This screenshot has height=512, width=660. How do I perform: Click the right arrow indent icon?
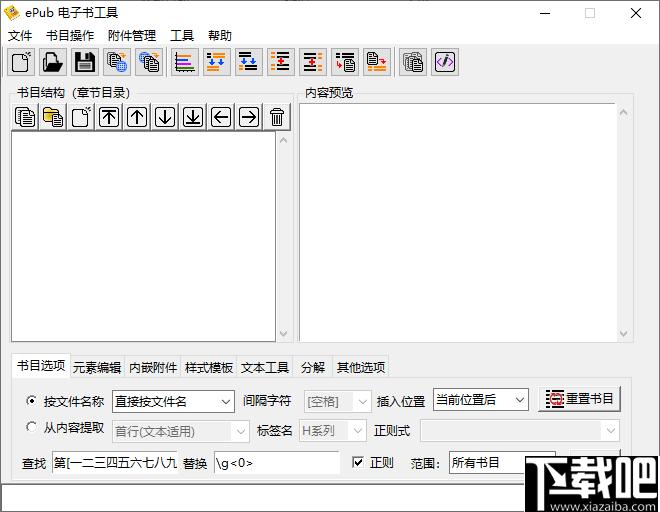[x=249, y=117]
